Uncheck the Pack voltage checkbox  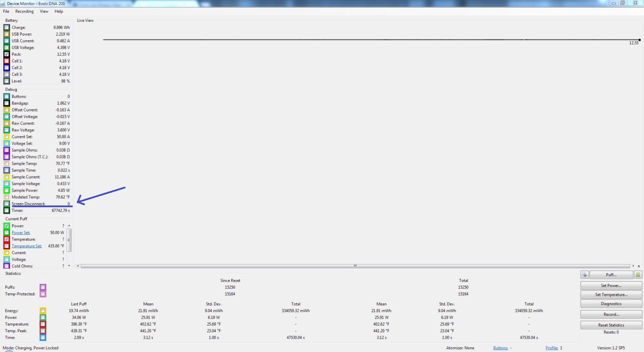tap(7, 54)
